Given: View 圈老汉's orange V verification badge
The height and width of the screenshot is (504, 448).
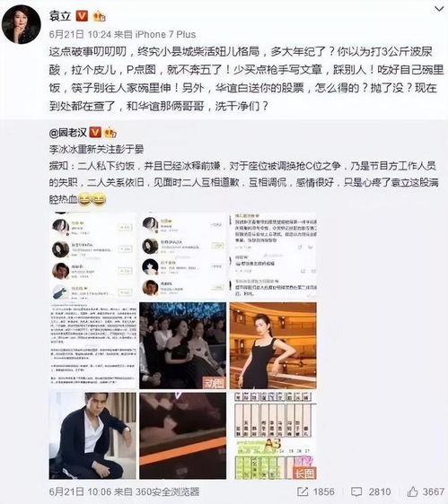Looking at the screenshot, I should [x=95, y=132].
